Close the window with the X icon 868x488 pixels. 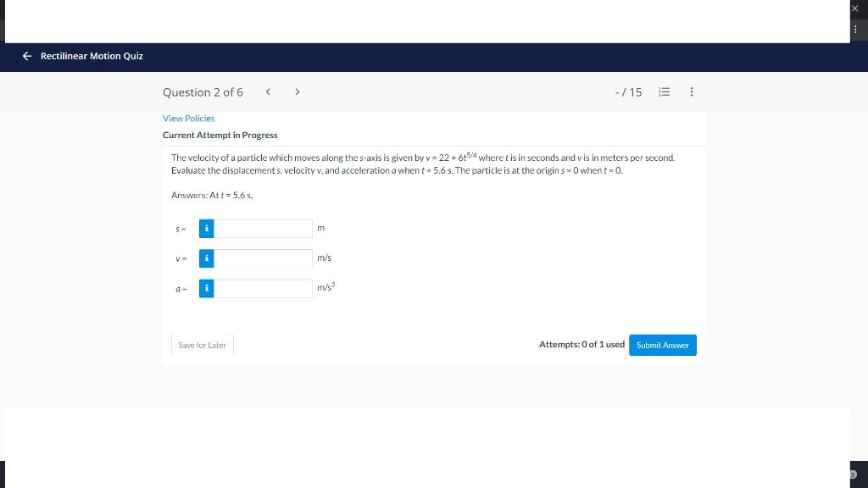[854, 8]
